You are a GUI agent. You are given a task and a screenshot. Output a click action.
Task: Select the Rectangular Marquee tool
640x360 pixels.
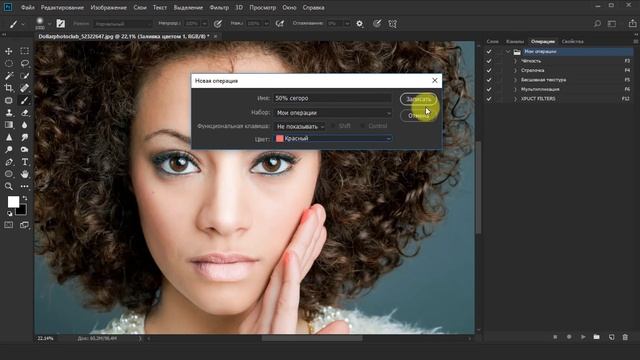coord(24,51)
